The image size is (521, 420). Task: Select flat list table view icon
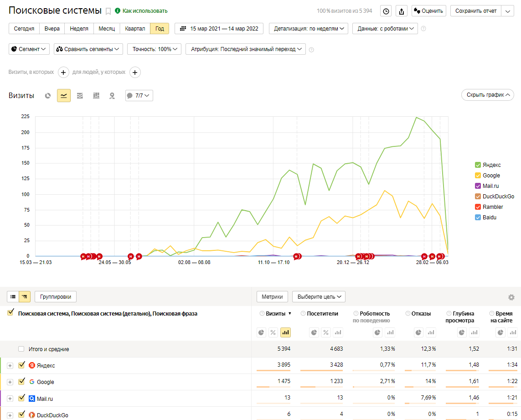tap(13, 297)
